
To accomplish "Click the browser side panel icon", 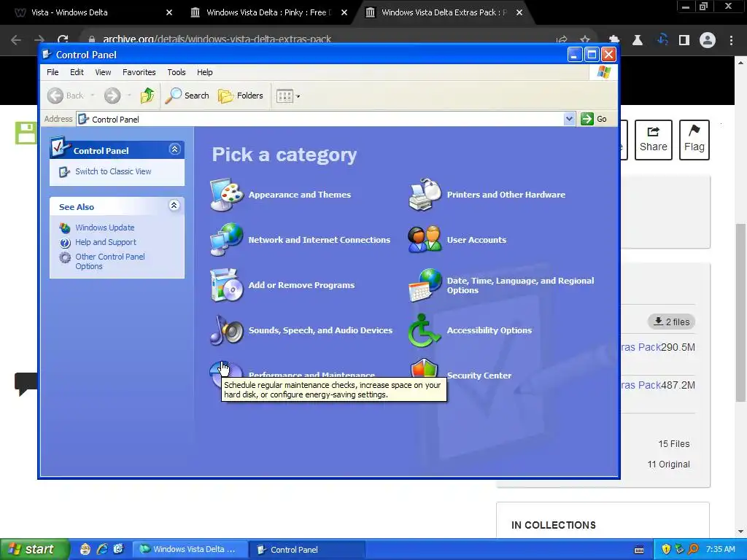I will click(684, 40).
